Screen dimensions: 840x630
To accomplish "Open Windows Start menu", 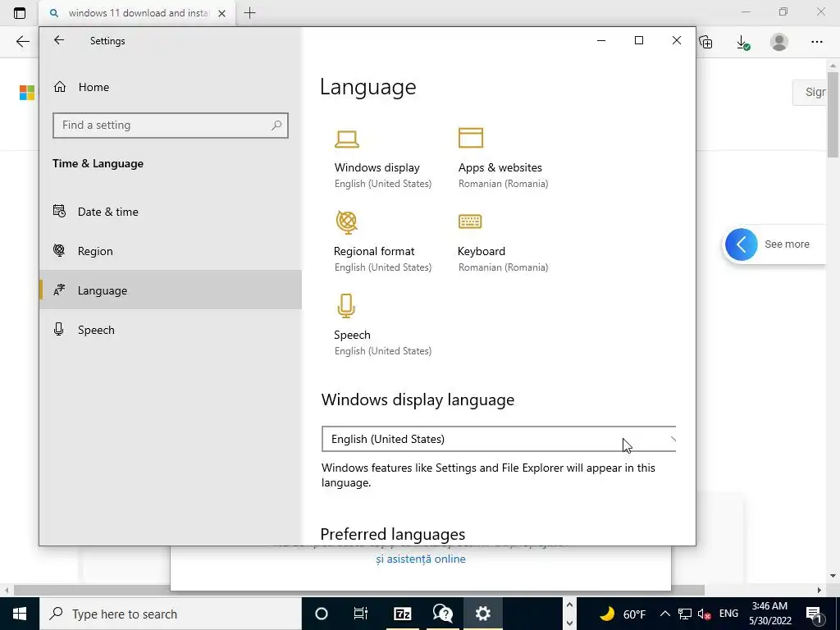I will click(20, 614).
